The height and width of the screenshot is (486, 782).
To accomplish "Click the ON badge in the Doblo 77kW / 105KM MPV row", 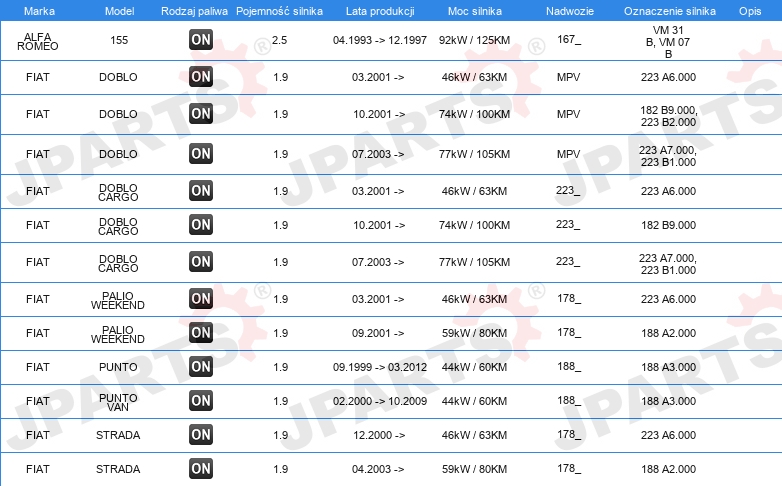I will coord(201,154).
